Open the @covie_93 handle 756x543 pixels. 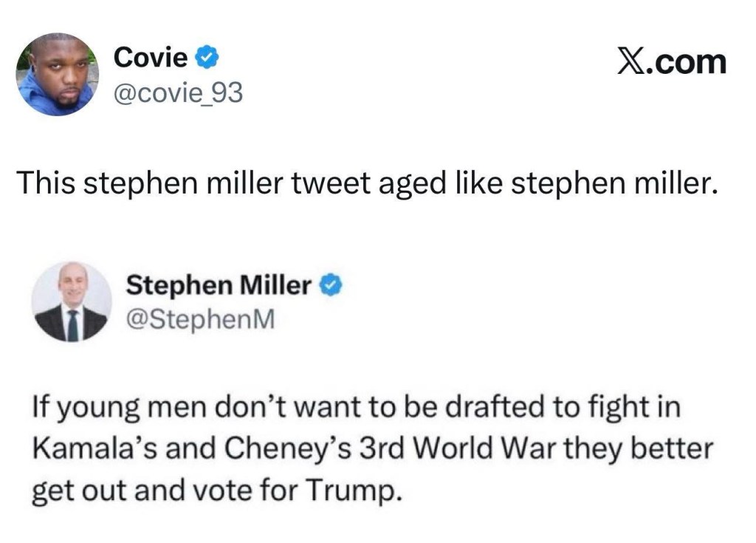coord(177,92)
